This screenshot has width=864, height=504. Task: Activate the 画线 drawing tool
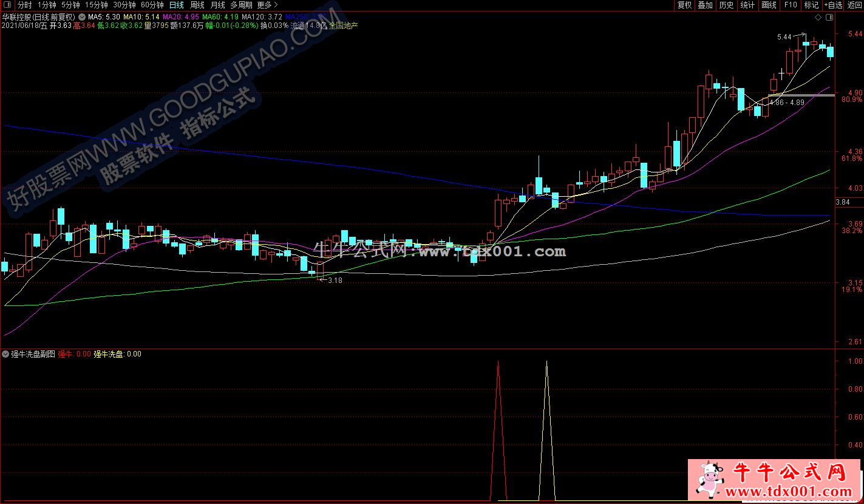coord(769,5)
